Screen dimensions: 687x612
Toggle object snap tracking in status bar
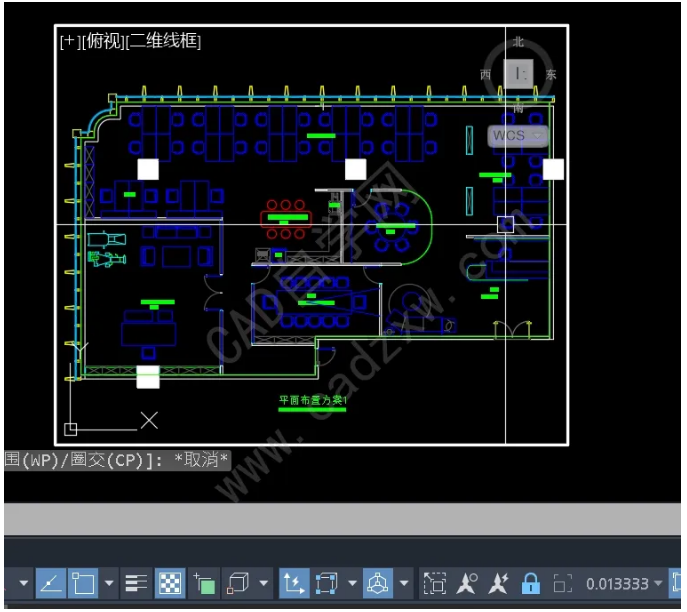(x=51, y=586)
